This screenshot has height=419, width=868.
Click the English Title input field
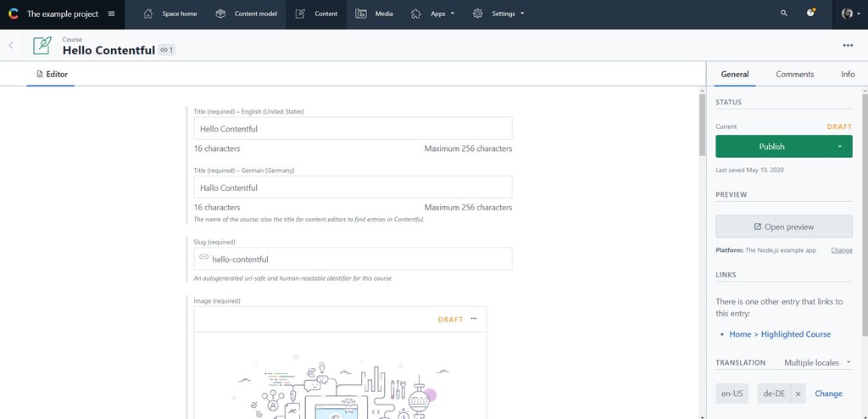[x=353, y=129]
